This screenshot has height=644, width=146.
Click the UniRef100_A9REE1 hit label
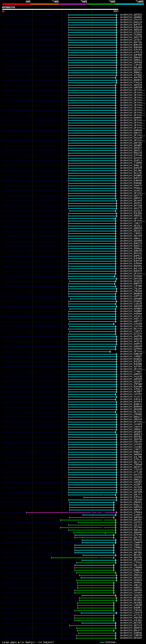tap(131, 588)
